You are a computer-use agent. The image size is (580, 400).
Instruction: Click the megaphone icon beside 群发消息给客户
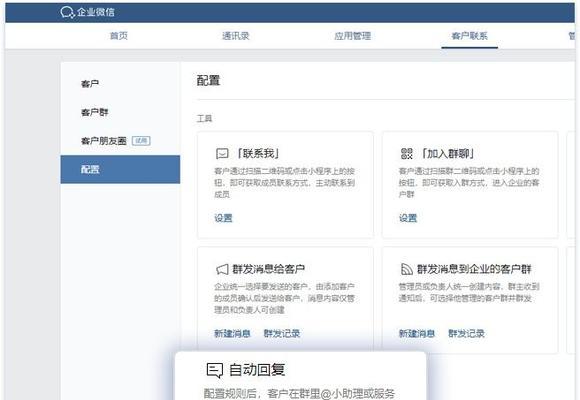click(222, 269)
